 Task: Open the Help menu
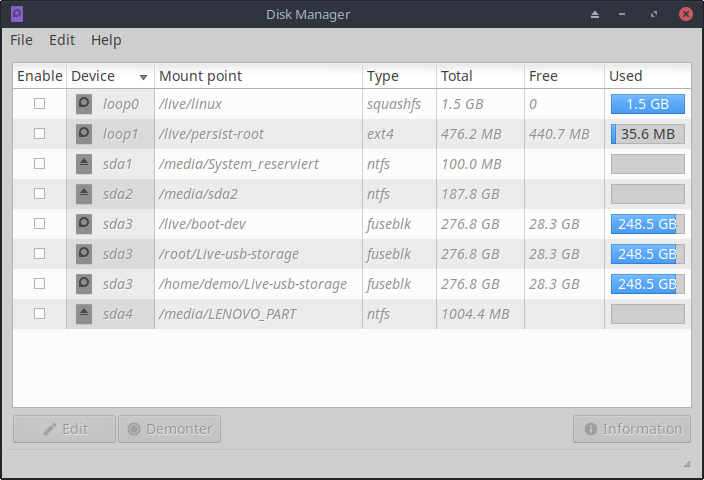(x=106, y=40)
